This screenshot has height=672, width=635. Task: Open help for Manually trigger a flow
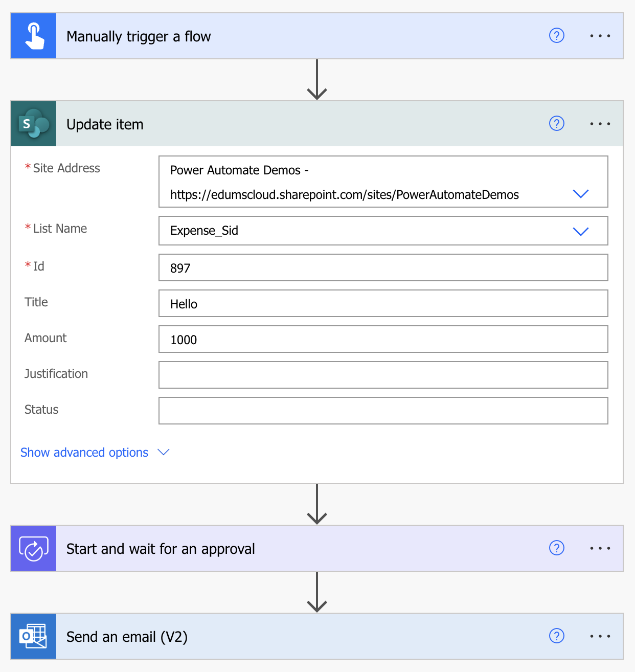click(556, 36)
